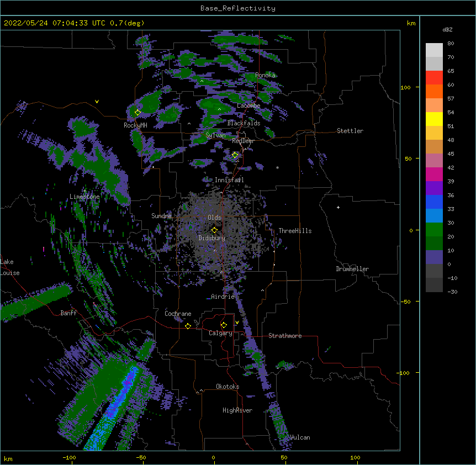Pick the bright green 20-30 dBZ swatch

tap(434, 230)
